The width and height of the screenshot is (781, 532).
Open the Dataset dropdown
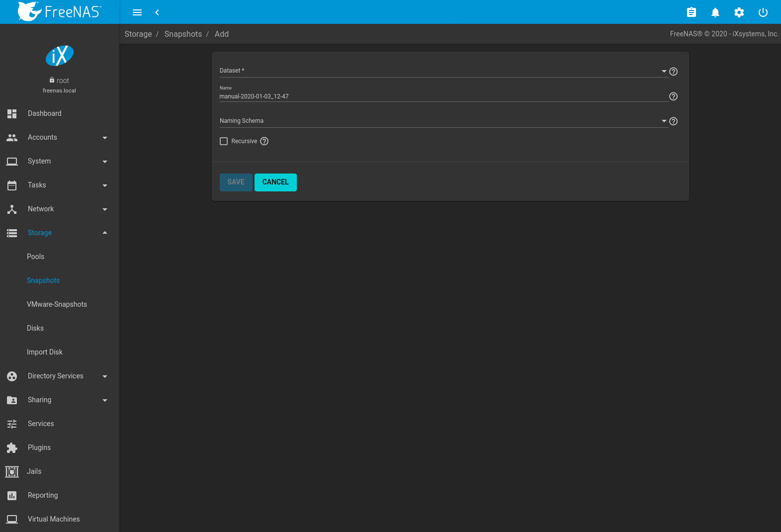click(442, 71)
